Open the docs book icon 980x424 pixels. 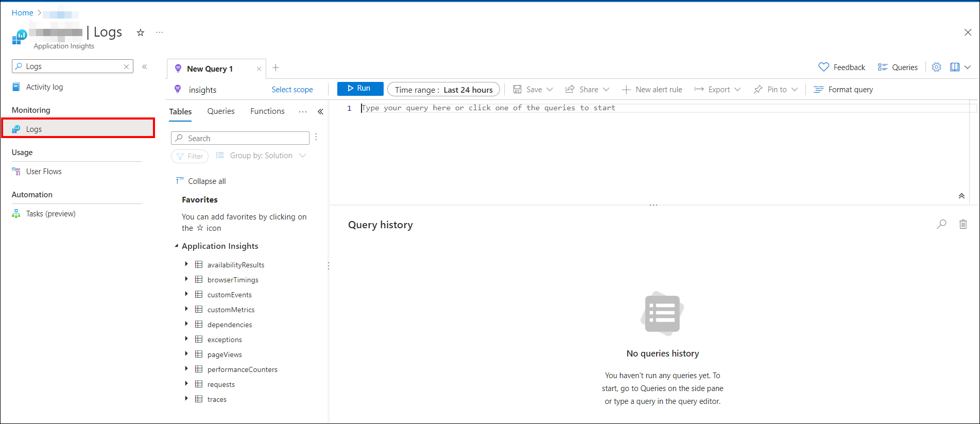coord(955,67)
